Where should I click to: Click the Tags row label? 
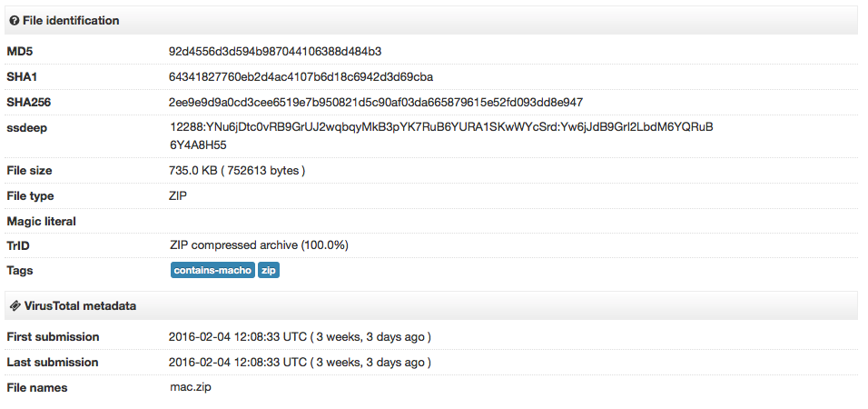[x=22, y=271]
